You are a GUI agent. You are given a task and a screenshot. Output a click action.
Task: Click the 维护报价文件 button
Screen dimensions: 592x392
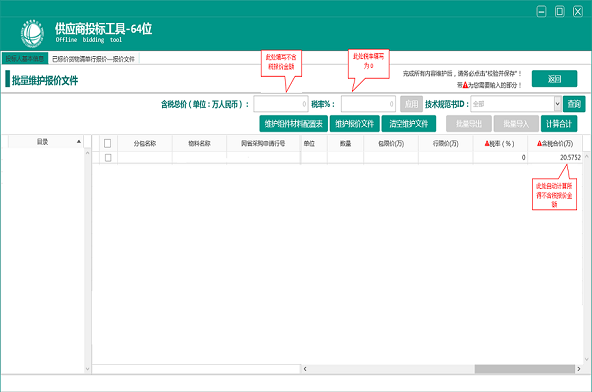(x=355, y=123)
